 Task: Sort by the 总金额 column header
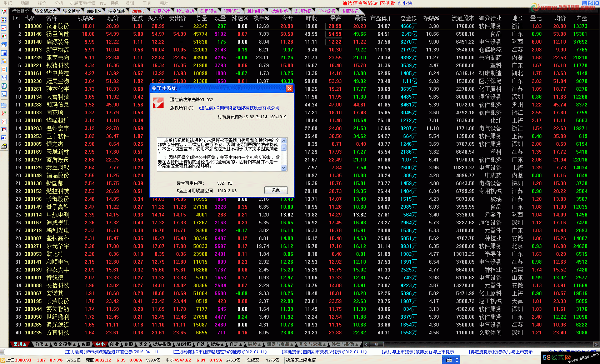[x=409, y=18]
